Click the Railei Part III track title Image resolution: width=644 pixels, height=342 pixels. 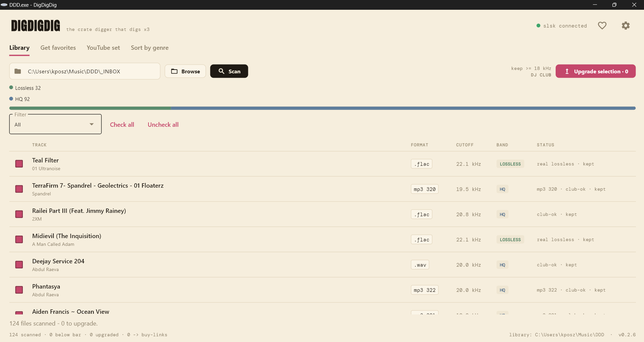click(x=79, y=211)
